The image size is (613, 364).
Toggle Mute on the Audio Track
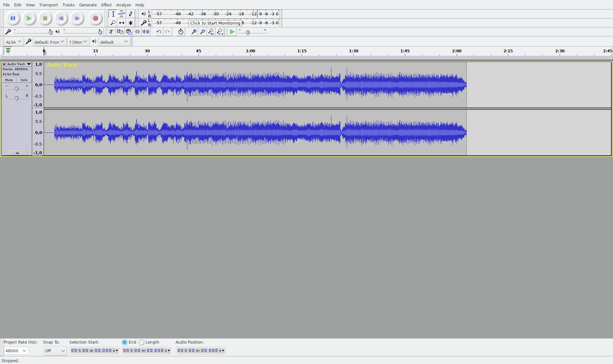click(x=9, y=80)
